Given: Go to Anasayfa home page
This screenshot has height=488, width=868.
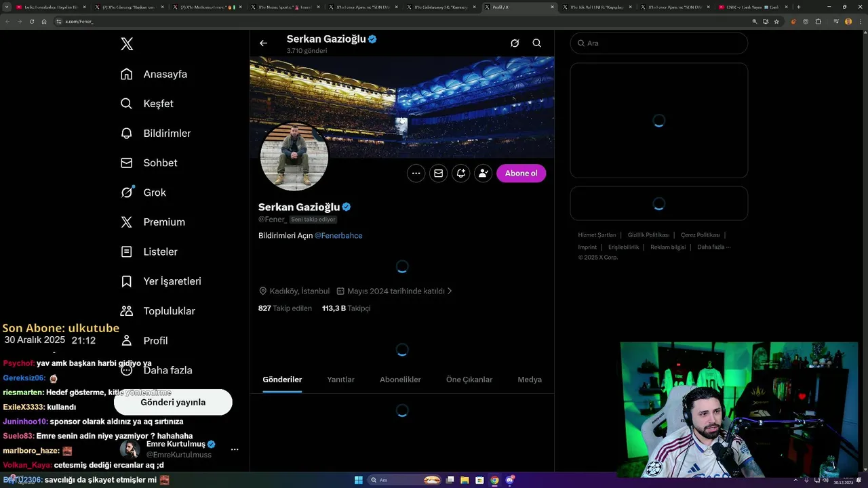Looking at the screenshot, I should pyautogui.click(x=154, y=74).
